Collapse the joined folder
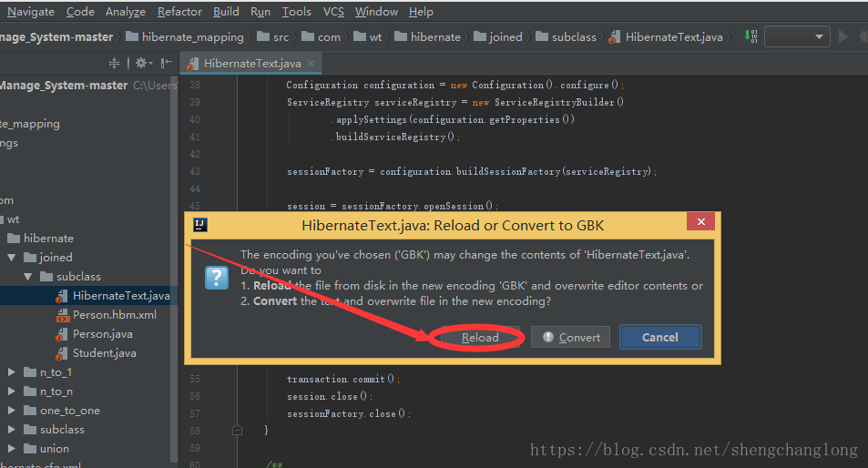 click(x=12, y=258)
